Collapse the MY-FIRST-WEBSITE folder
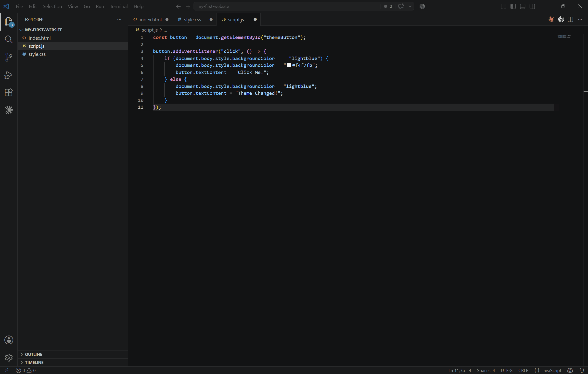 73,30
